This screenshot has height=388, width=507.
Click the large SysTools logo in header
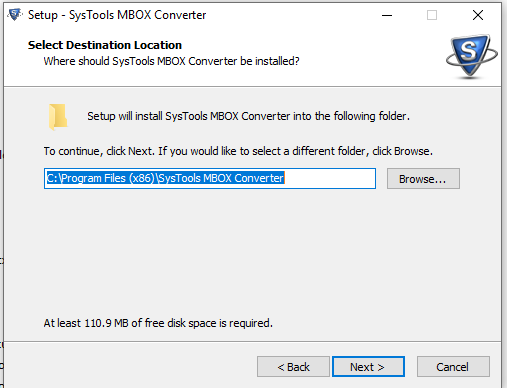pos(471,56)
